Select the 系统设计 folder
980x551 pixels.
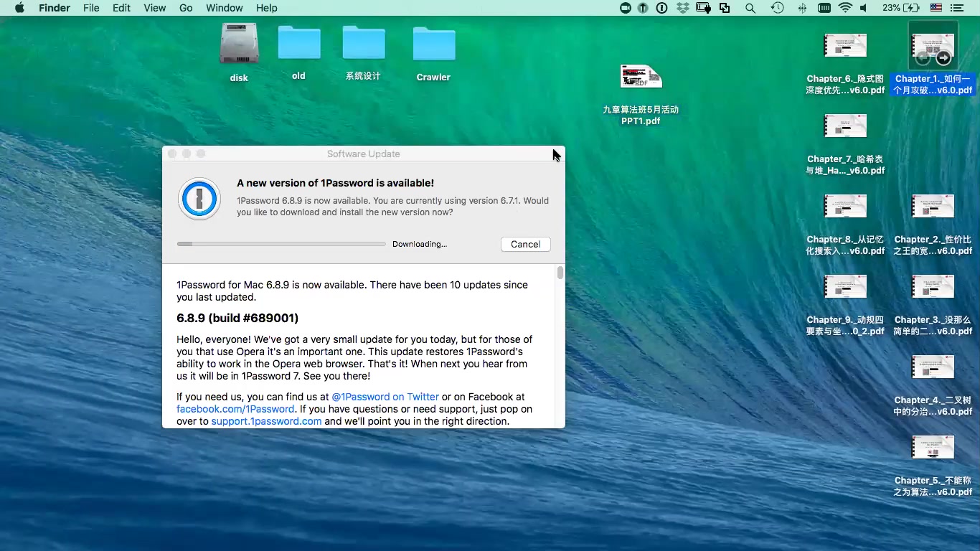pyautogui.click(x=364, y=42)
